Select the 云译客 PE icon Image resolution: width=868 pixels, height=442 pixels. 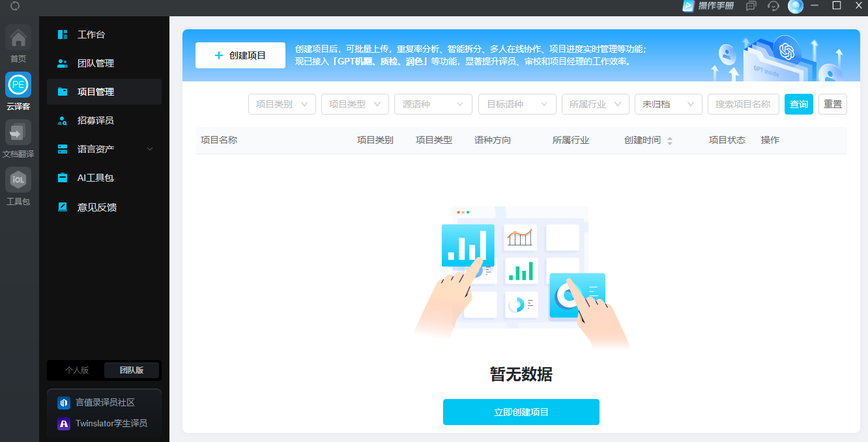pyautogui.click(x=18, y=85)
